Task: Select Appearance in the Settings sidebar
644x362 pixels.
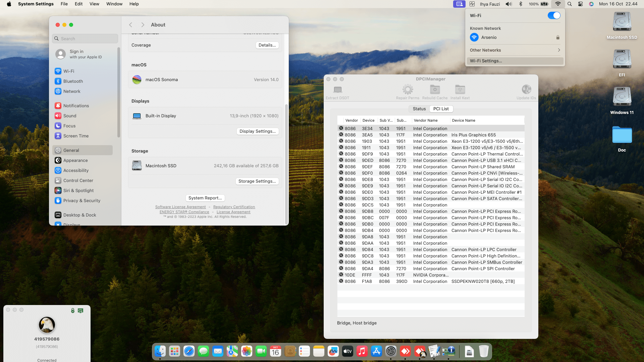Action: [83, 160]
